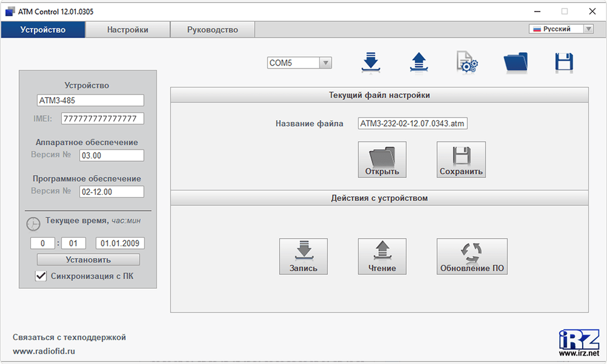
Task: Toggle the Синхронизация с ПК checkbox
Action: point(41,276)
